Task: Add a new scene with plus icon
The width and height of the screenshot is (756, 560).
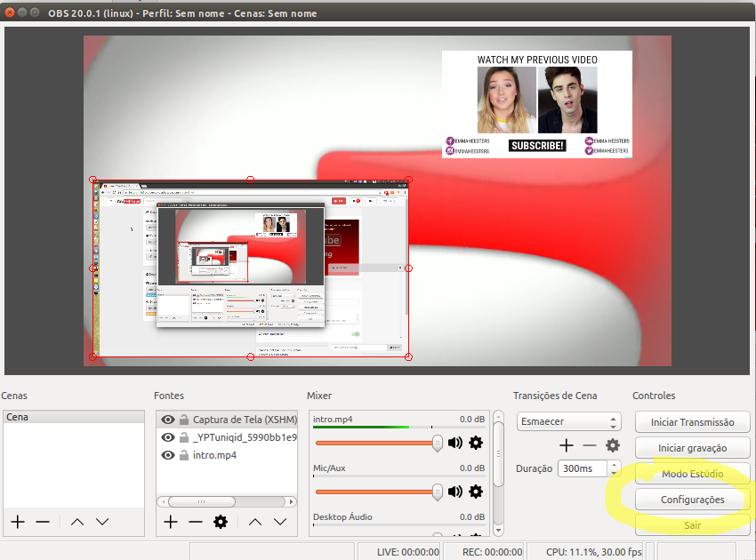Action: click(x=18, y=522)
